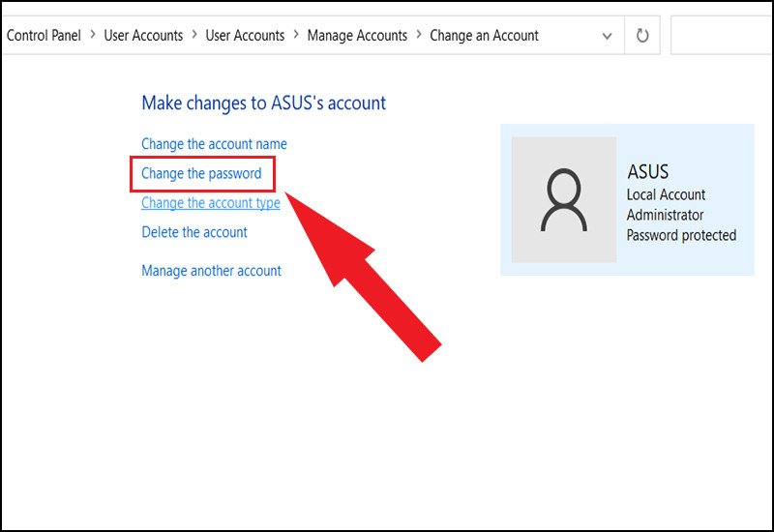The image size is (774, 532).
Task: Select Change an Account breadcrumb
Action: click(484, 36)
